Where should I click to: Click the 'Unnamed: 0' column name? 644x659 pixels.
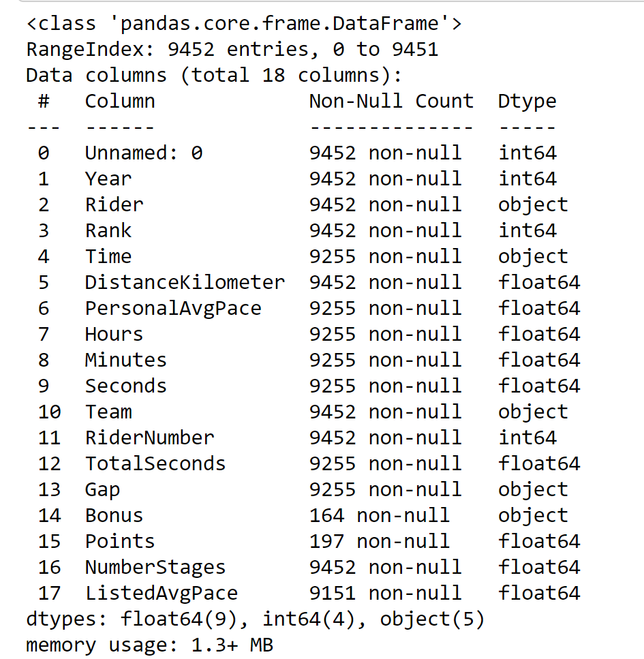(144, 153)
